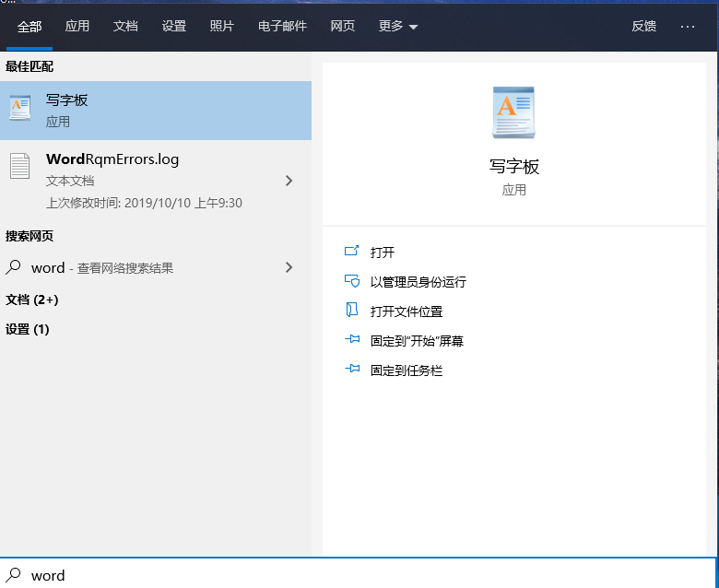Click the run-as-administrator shield icon

pos(352,280)
